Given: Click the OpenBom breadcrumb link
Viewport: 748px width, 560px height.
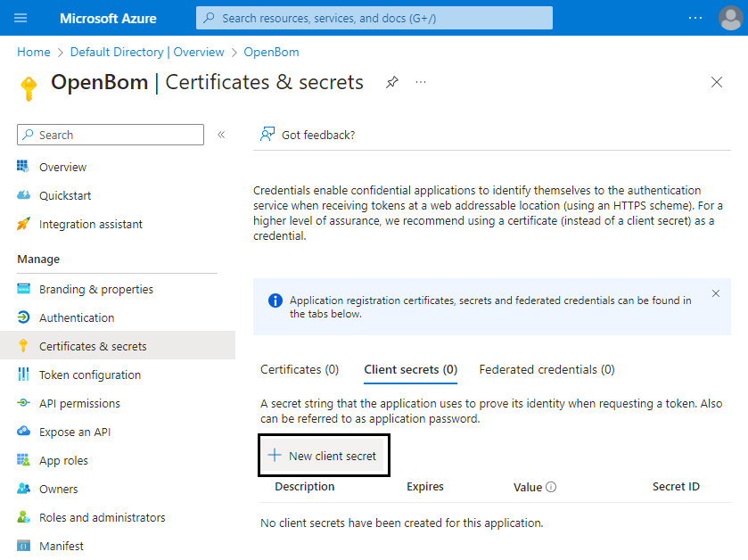Looking at the screenshot, I should click(x=271, y=52).
